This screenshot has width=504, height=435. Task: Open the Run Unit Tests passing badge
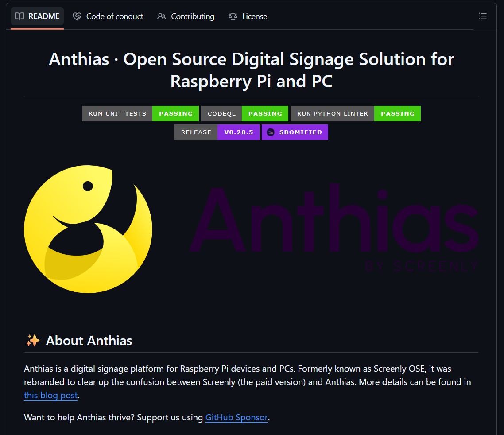coord(140,113)
